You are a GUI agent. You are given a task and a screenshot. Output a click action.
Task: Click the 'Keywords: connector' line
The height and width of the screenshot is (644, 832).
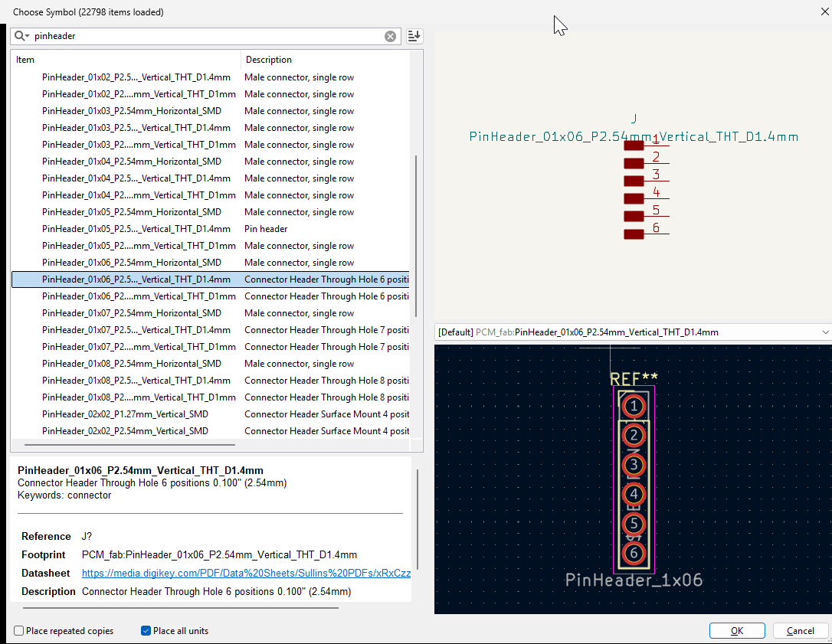coord(64,495)
